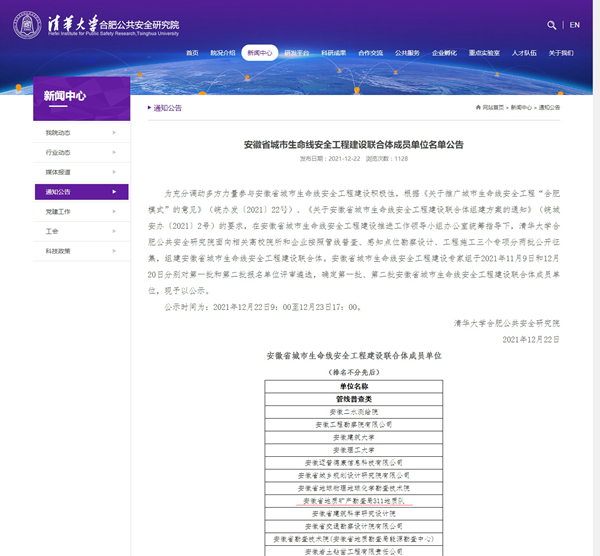
Task: Go to 首页 in the top navigation
Action: click(192, 53)
